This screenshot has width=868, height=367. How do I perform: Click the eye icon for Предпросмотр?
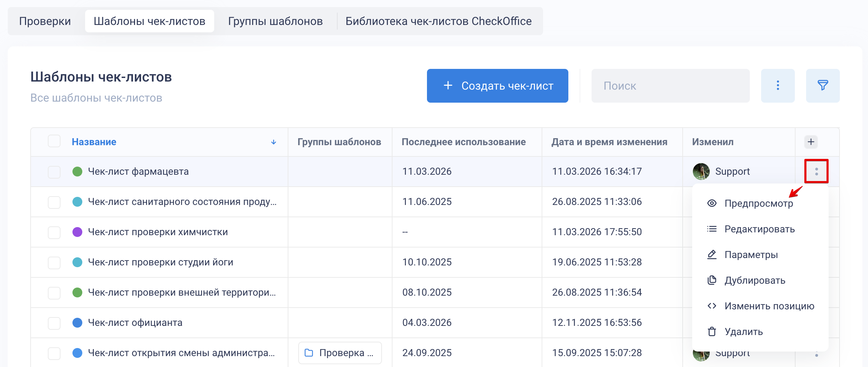coord(712,203)
